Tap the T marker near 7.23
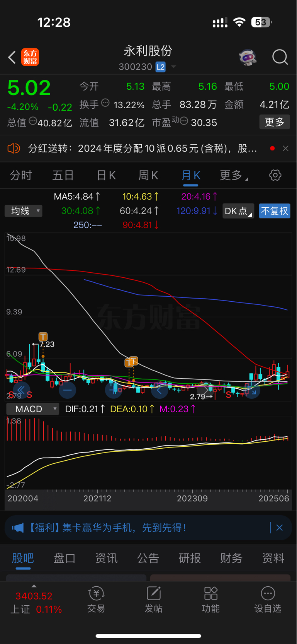Screen dimensions: 297x644 pyautogui.click(x=43, y=337)
